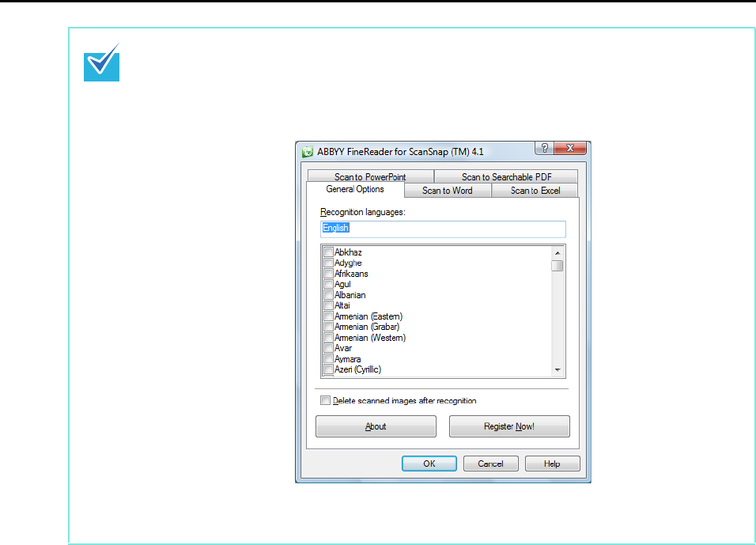Switch to the Scan to Searchable PDF tab
The width and height of the screenshot is (756, 545).
[x=506, y=176]
